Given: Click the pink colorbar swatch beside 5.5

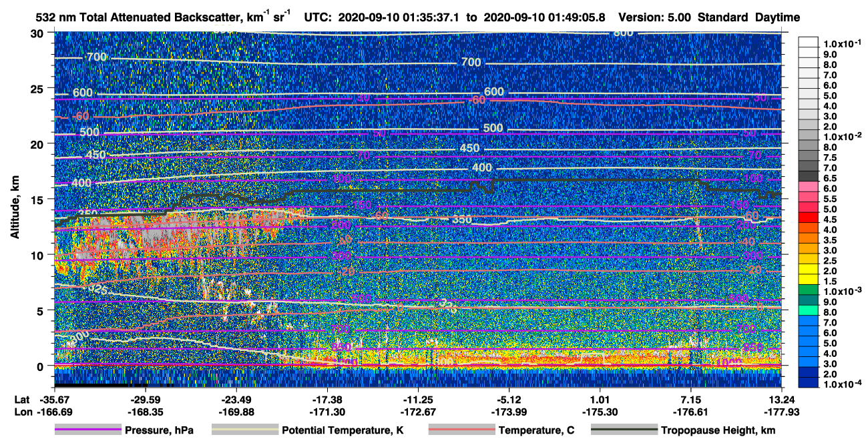Looking at the screenshot, I should 809,198.
